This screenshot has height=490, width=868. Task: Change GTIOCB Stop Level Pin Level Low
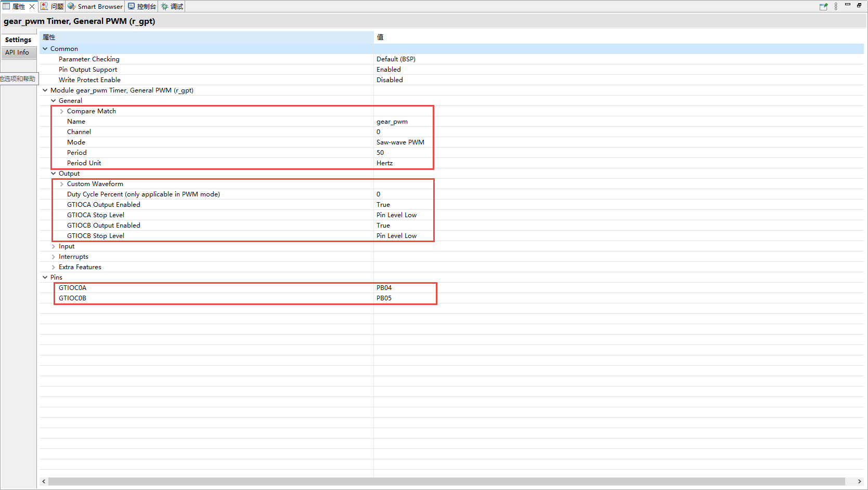click(x=396, y=236)
